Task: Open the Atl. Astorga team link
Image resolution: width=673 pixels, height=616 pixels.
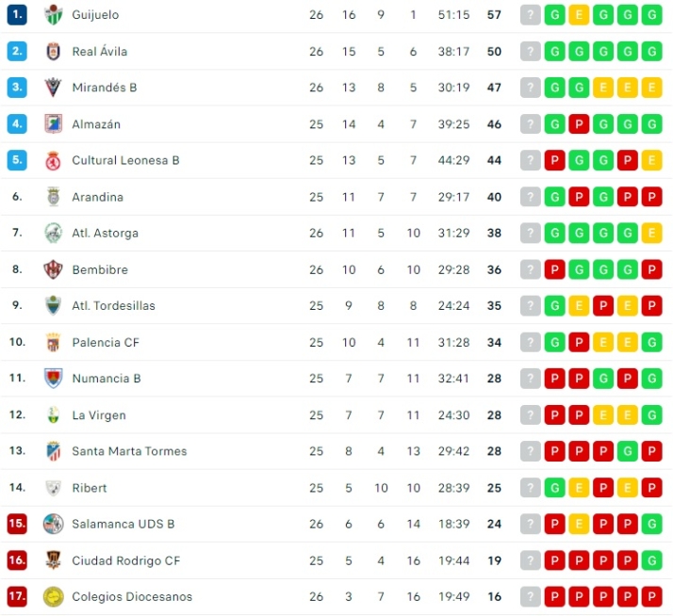Action: [x=105, y=233]
